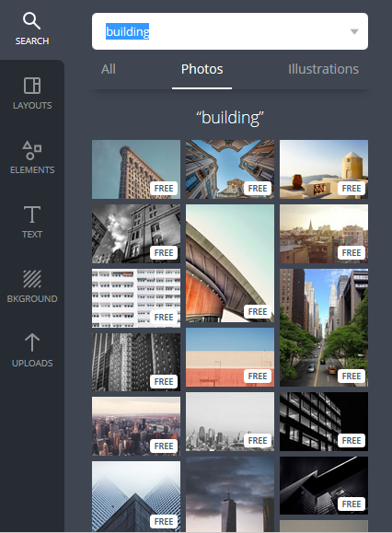Pick the black-and-white building with clouds photo
The height and width of the screenshot is (533, 392).
click(136, 234)
